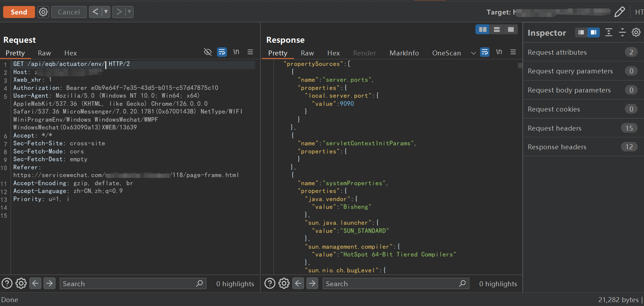Dock Inspector panel to the left layout
Image resolution: width=644 pixels, height=306 pixels.
pos(581,32)
